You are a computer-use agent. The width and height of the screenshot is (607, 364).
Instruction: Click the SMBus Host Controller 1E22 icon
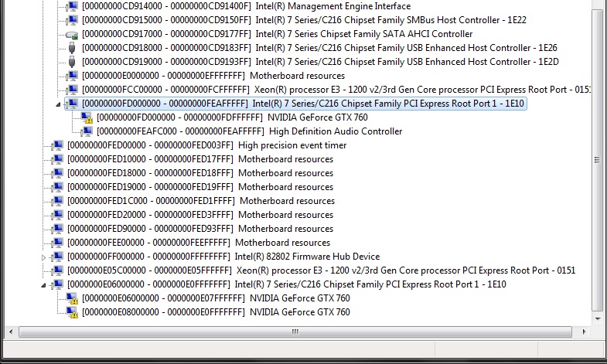(x=72, y=20)
